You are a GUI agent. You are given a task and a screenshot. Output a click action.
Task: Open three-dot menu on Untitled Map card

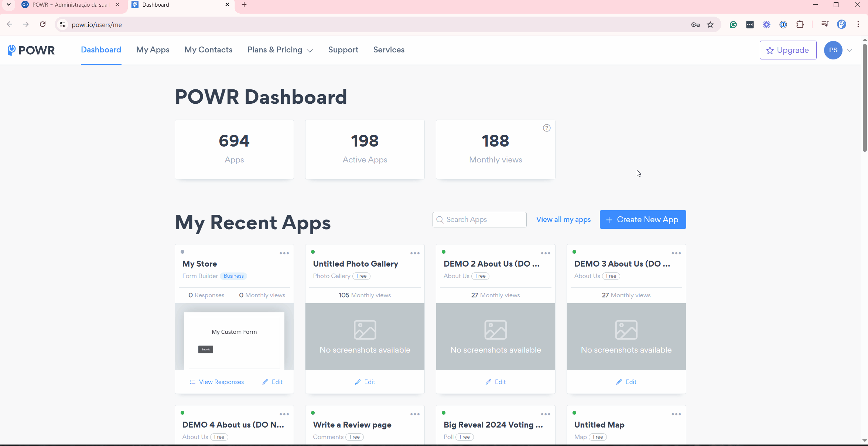point(676,414)
